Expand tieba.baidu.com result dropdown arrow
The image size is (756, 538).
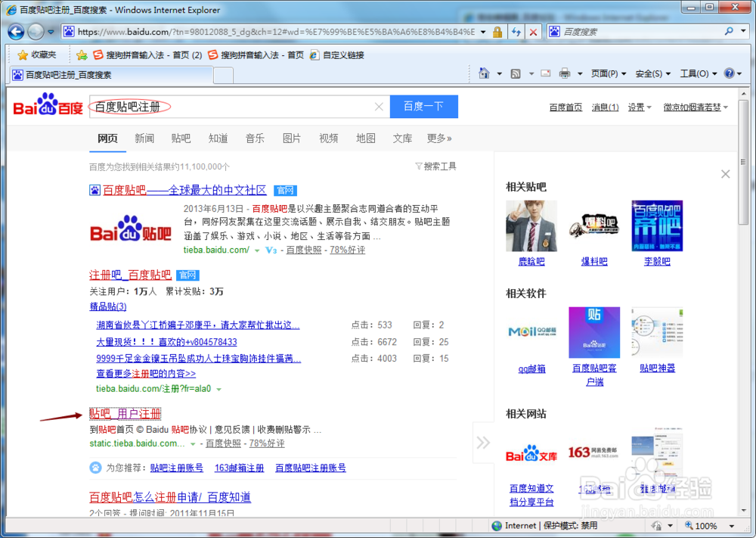coord(257,250)
